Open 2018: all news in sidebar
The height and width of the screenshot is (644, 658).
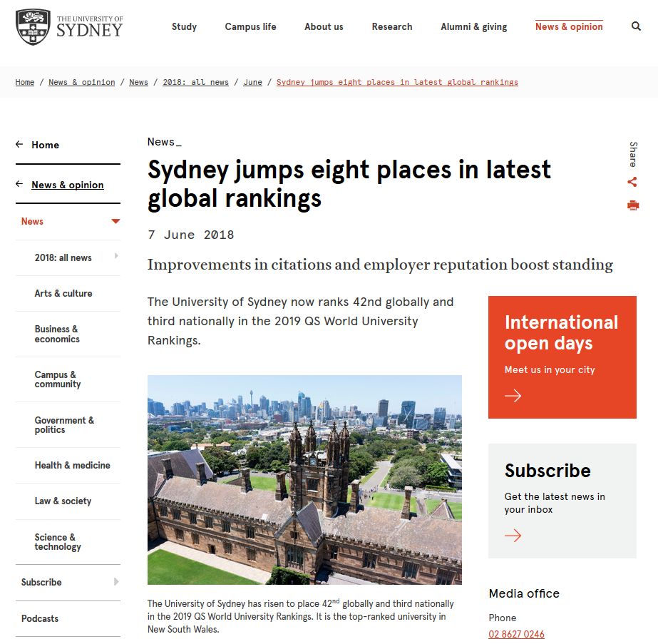tap(63, 257)
